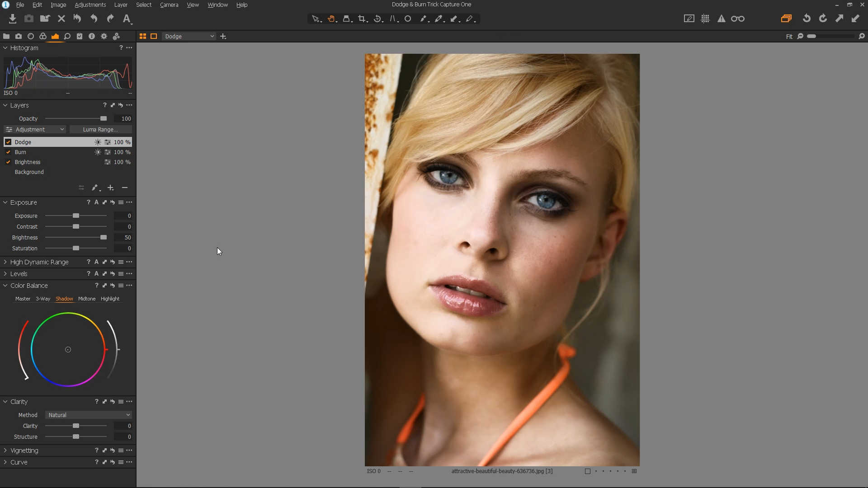Click the Luma Range button
Viewport: 868px width, 488px height.
[100, 130]
